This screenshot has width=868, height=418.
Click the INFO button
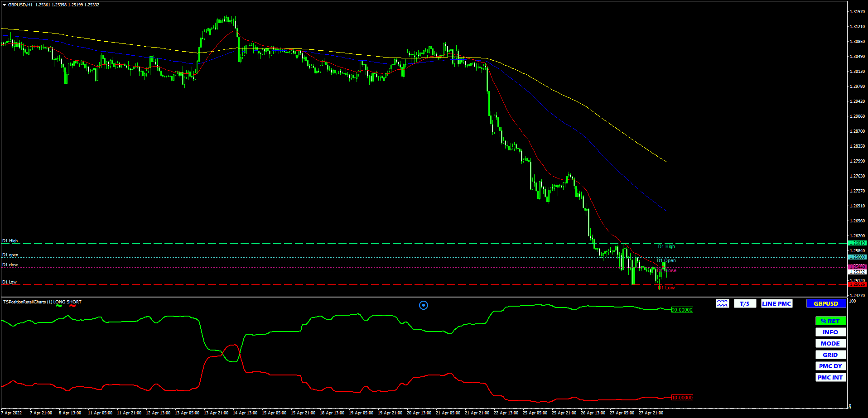830,332
